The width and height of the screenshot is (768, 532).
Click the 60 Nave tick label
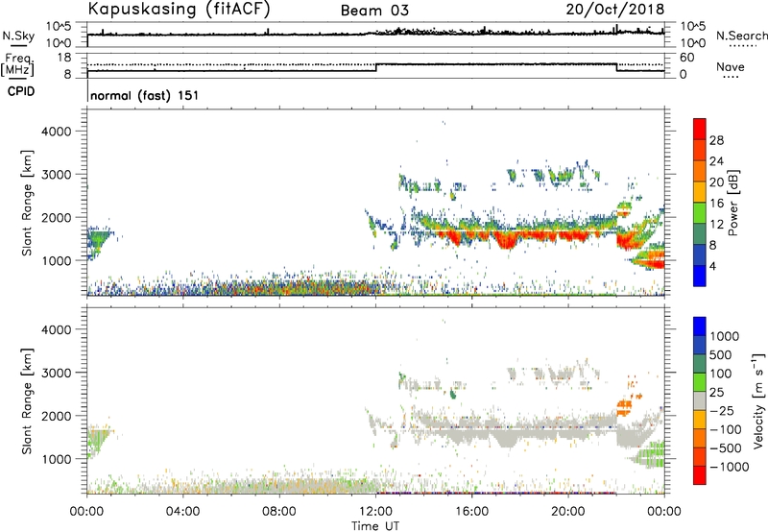click(686, 58)
